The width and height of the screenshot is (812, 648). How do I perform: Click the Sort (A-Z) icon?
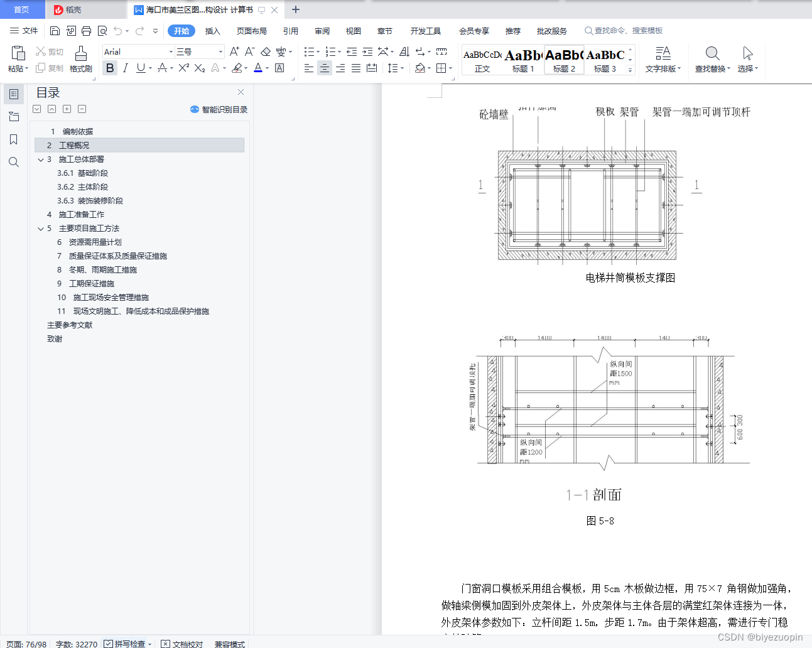(x=404, y=51)
